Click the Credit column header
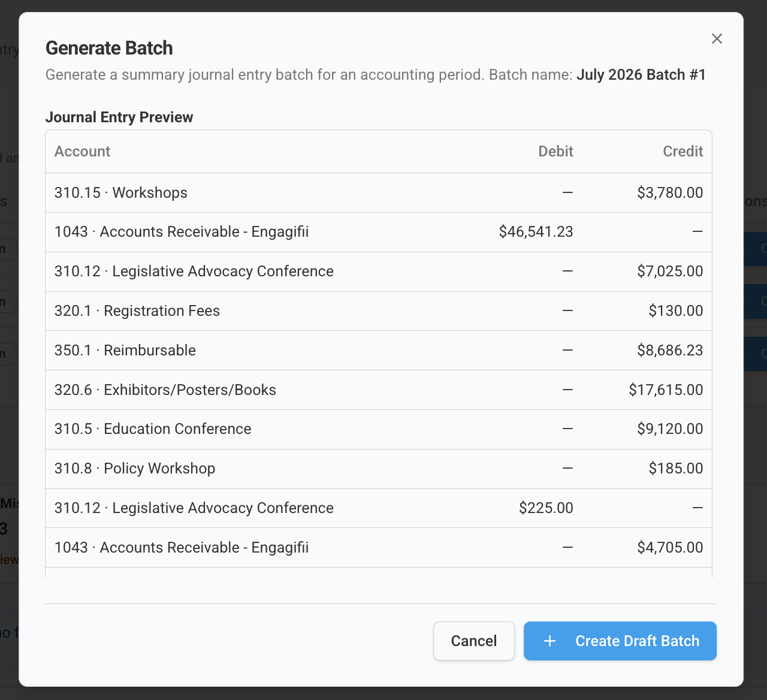The image size is (767, 700). coord(683,151)
